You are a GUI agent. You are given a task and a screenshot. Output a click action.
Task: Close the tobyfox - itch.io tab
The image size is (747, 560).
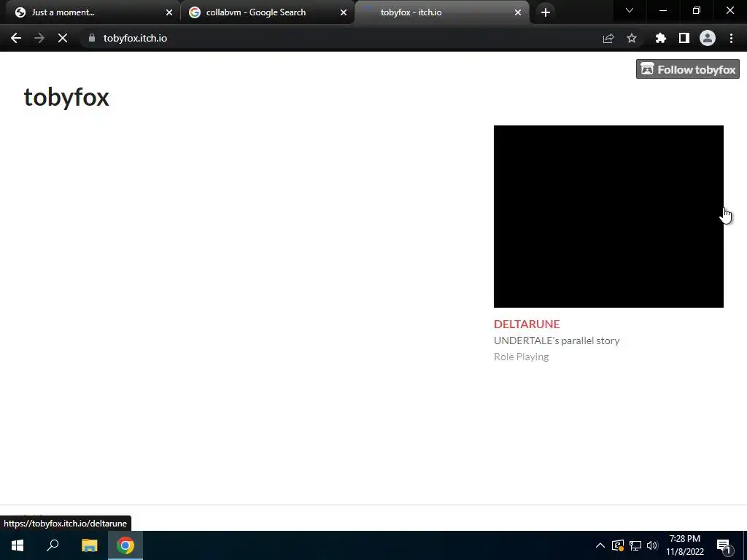click(x=518, y=12)
